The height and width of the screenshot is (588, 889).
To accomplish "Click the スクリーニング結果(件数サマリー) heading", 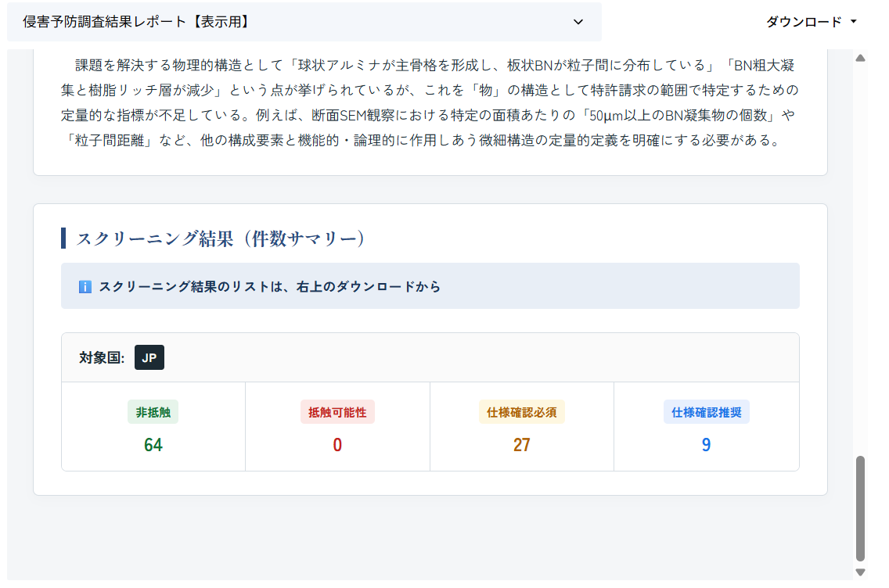I will coord(221,238).
